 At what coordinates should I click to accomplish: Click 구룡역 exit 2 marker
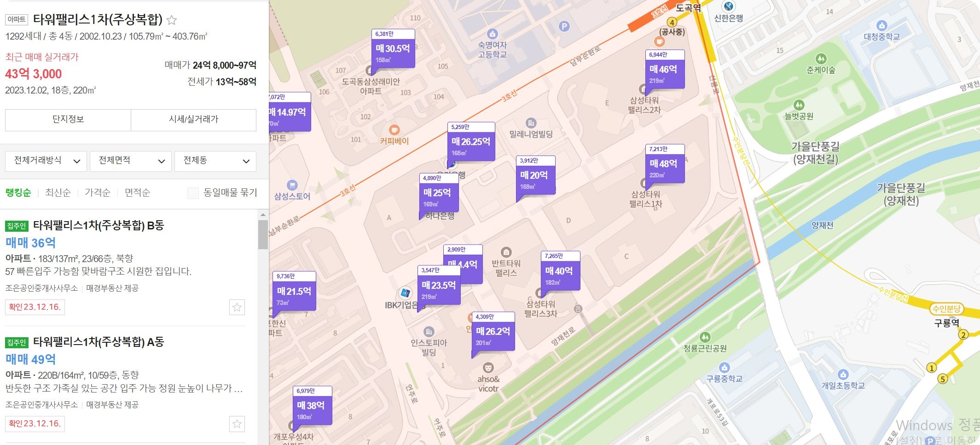pos(963,335)
